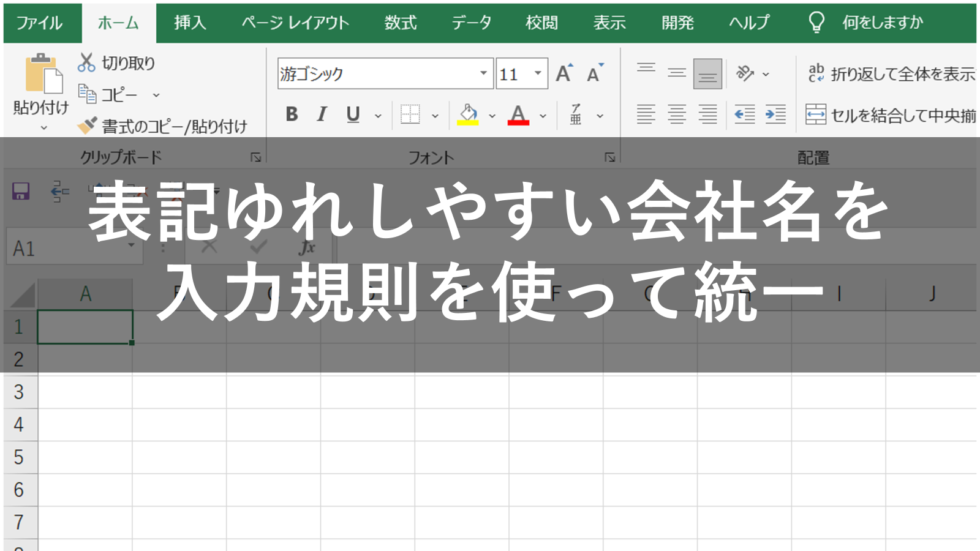Select the Format Painter (書式のコピー/貼り付け) brush
The width and height of the screenshot is (980, 551).
(x=87, y=126)
